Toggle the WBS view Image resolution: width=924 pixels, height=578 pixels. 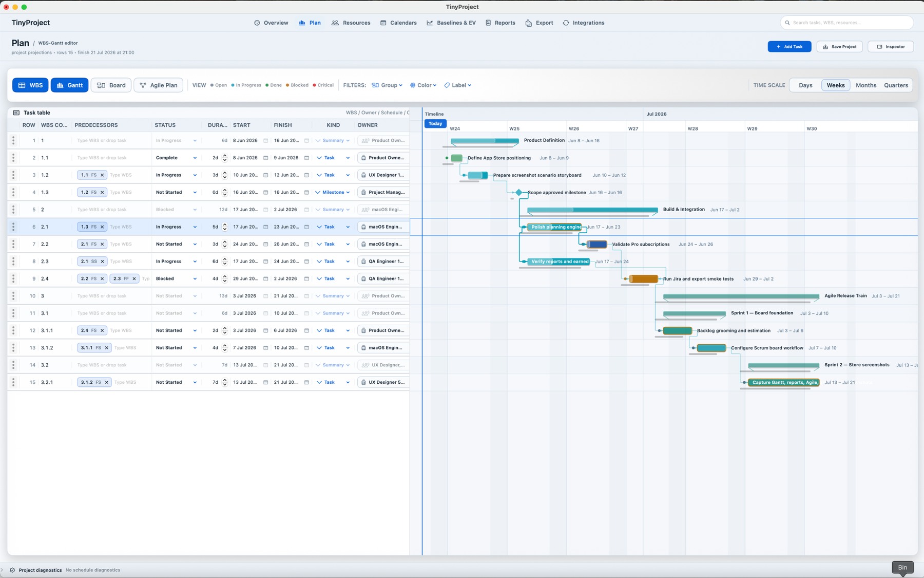[x=30, y=85]
